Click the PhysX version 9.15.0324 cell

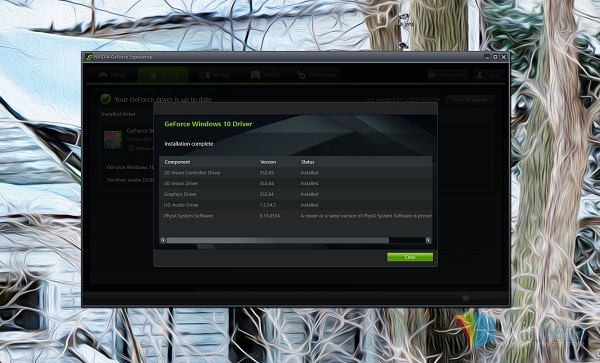(270, 216)
